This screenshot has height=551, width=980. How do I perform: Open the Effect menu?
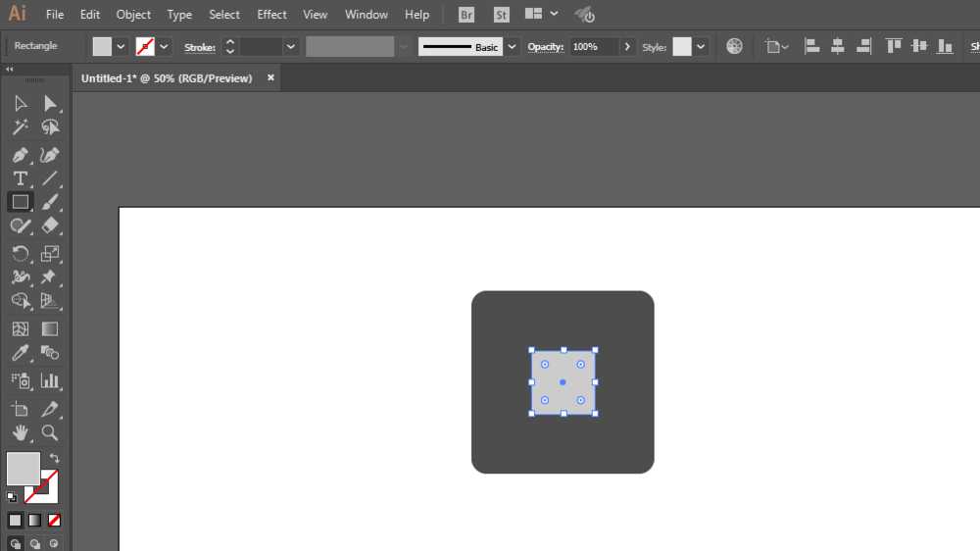click(x=271, y=15)
